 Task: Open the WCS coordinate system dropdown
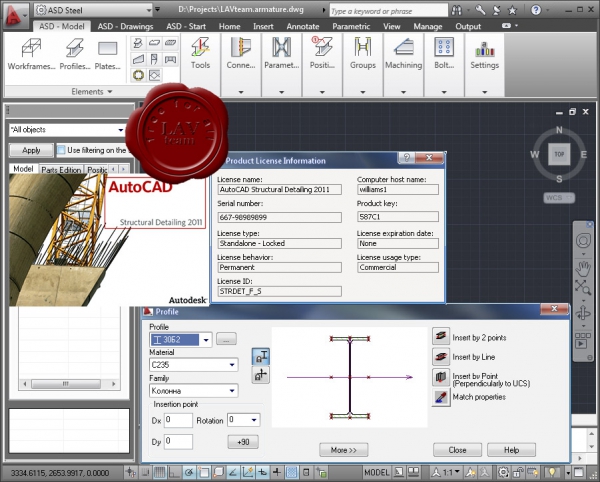[559, 198]
